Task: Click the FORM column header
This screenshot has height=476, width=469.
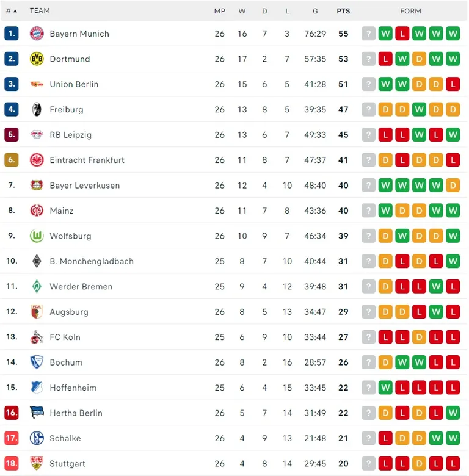Action: tap(410, 11)
